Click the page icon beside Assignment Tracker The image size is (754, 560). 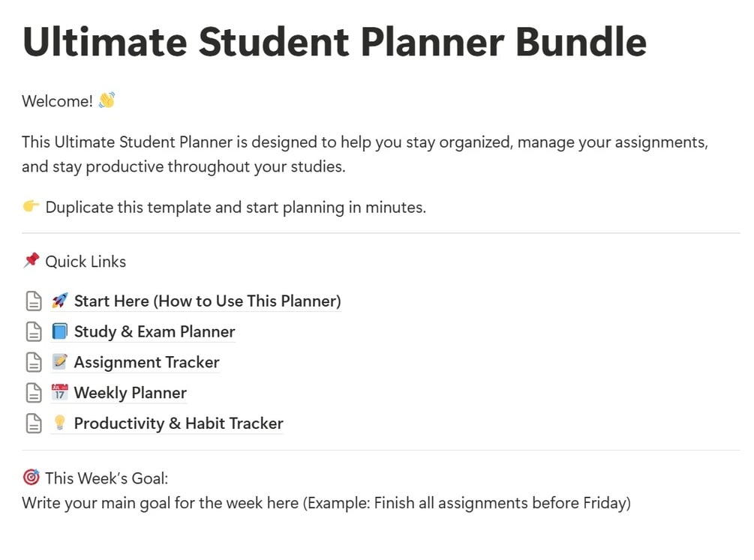click(x=34, y=363)
